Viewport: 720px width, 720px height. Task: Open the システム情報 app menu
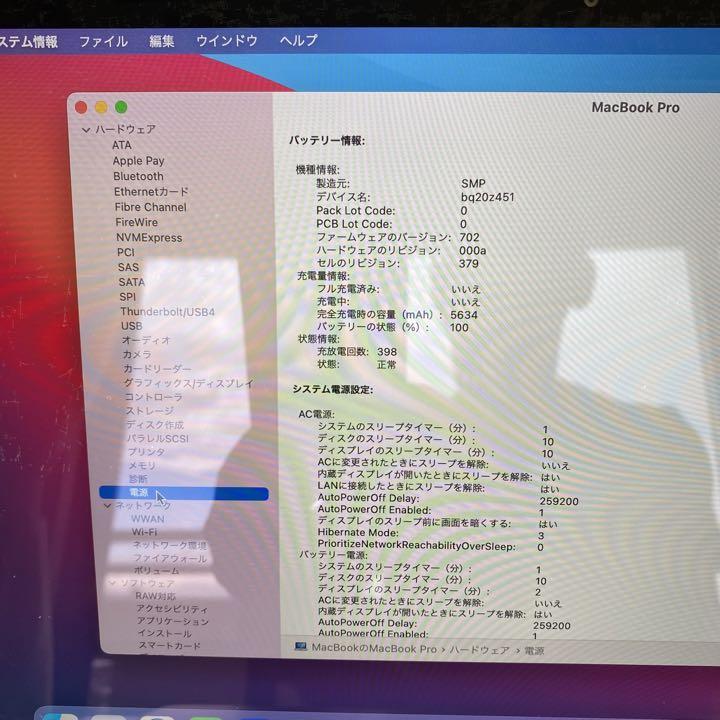(28, 42)
